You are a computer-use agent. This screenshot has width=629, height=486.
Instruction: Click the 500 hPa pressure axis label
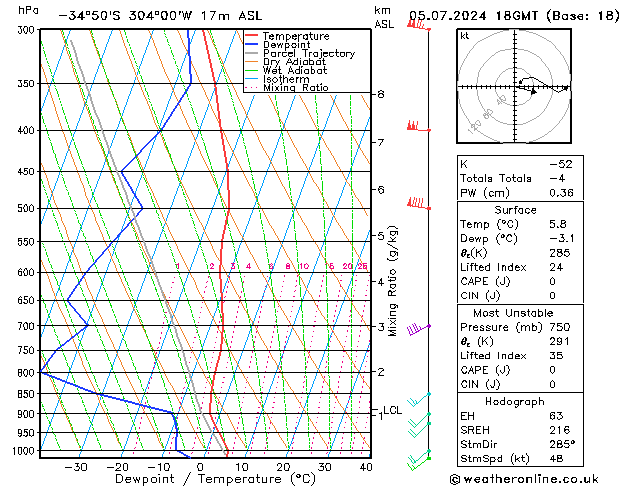(x=26, y=209)
